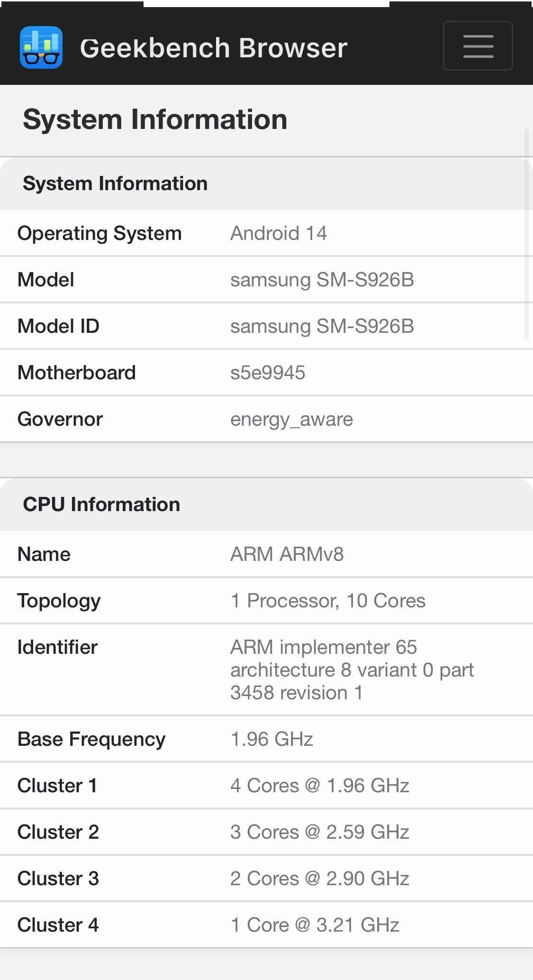Select the System Information page heading
Image resolution: width=533 pixels, height=980 pixels.
click(x=155, y=119)
